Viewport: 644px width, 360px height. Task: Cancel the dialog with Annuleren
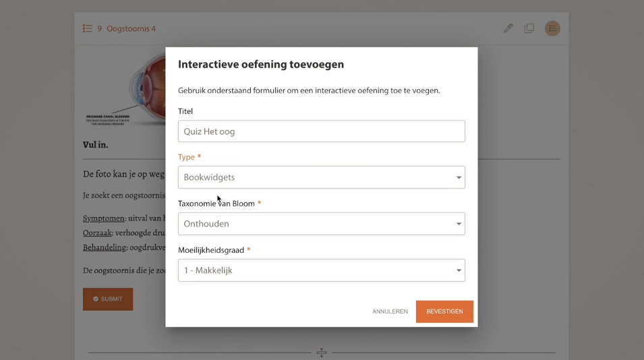390,311
